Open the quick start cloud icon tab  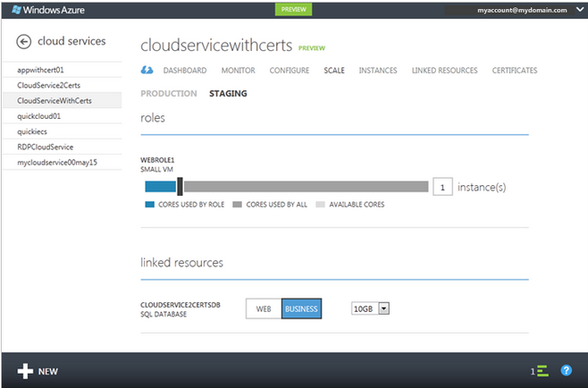pyautogui.click(x=147, y=70)
